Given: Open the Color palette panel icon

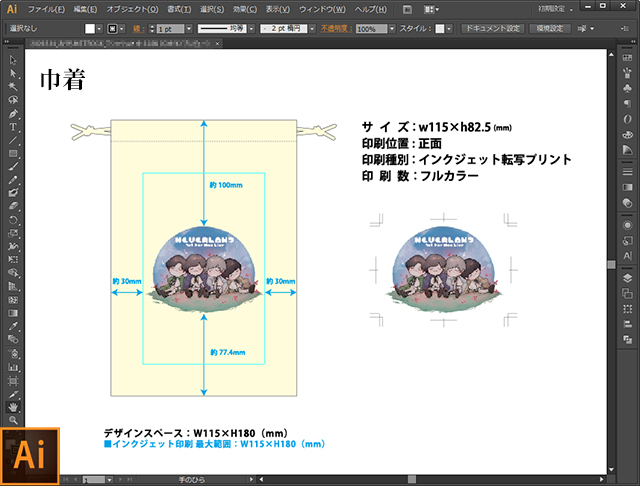Looking at the screenshot, I should pos(627,134).
